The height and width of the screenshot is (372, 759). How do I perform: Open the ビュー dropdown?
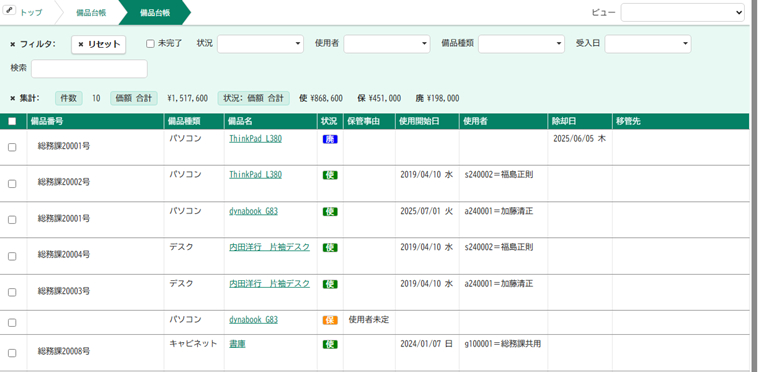pos(683,13)
